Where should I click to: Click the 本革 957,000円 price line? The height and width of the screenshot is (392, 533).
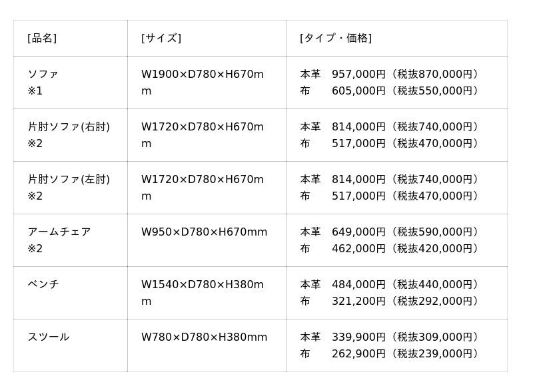(x=389, y=75)
